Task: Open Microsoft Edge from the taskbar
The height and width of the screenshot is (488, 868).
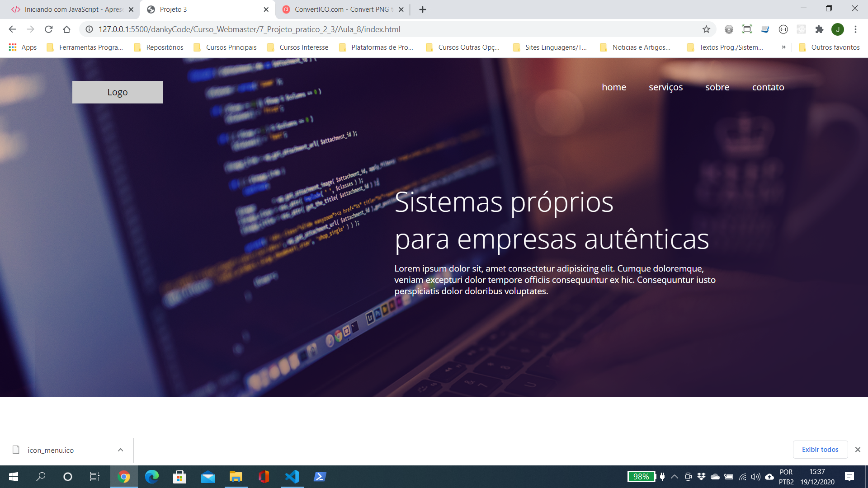Action: pyautogui.click(x=152, y=477)
